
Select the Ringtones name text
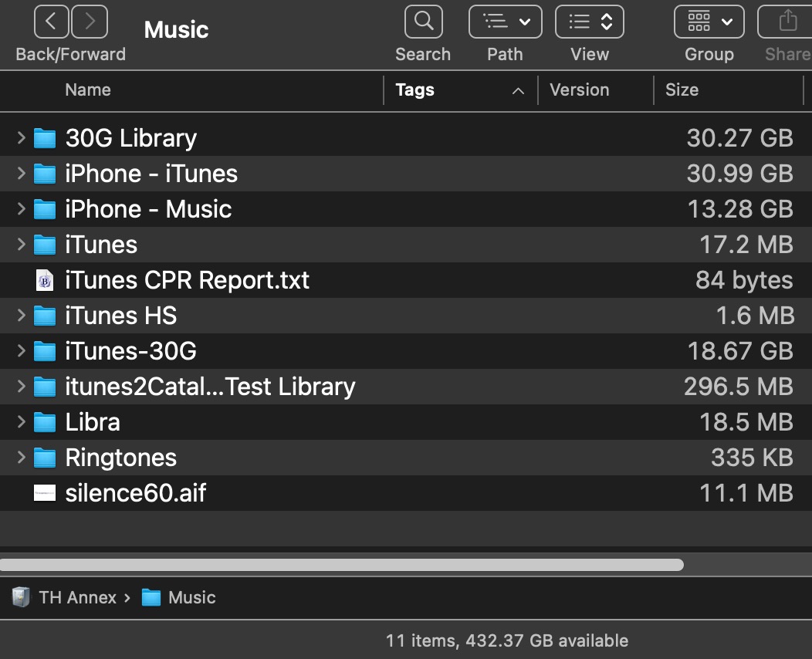(x=120, y=458)
